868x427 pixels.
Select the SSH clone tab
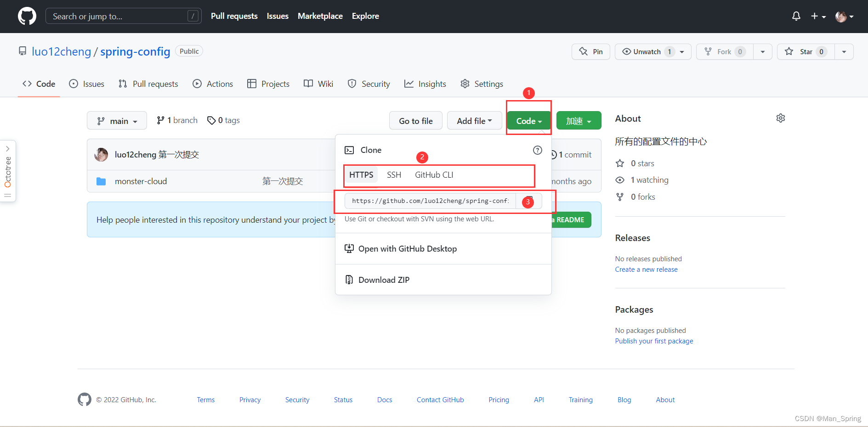(x=394, y=175)
